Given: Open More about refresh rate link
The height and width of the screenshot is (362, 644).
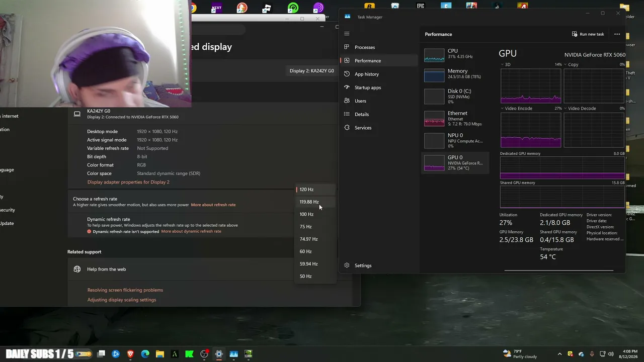Looking at the screenshot, I should [213, 205].
